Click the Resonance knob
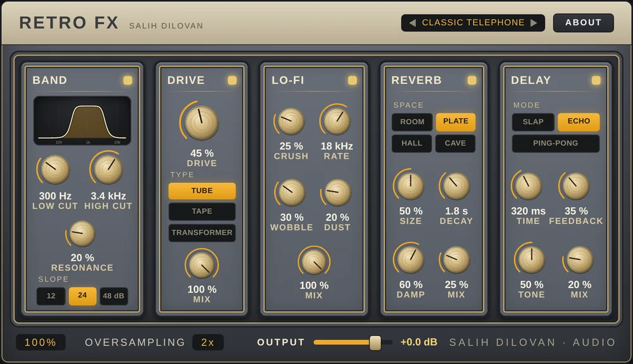 (x=82, y=234)
